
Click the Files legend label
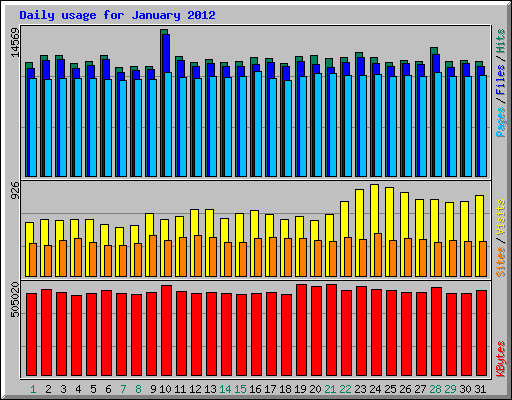(500, 79)
